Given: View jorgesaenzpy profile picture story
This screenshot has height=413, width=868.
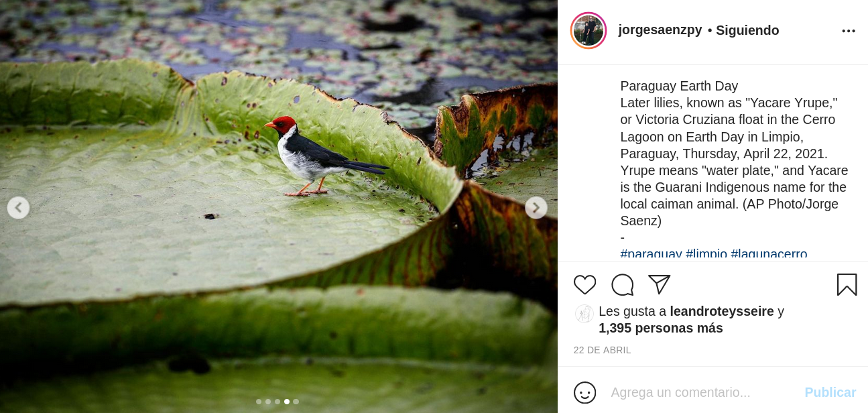Looking at the screenshot, I should tap(588, 31).
